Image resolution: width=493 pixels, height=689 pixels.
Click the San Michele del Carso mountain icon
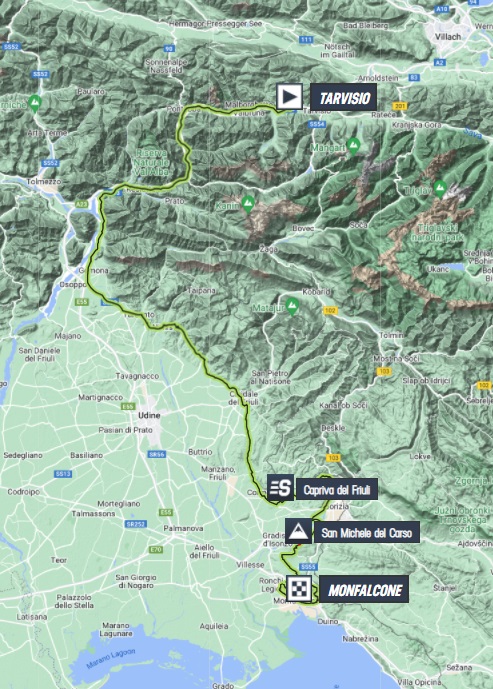[298, 531]
